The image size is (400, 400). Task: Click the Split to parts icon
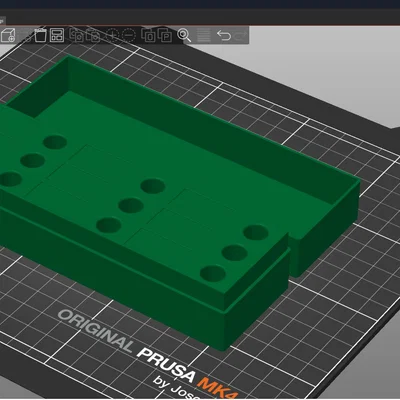coord(165,35)
